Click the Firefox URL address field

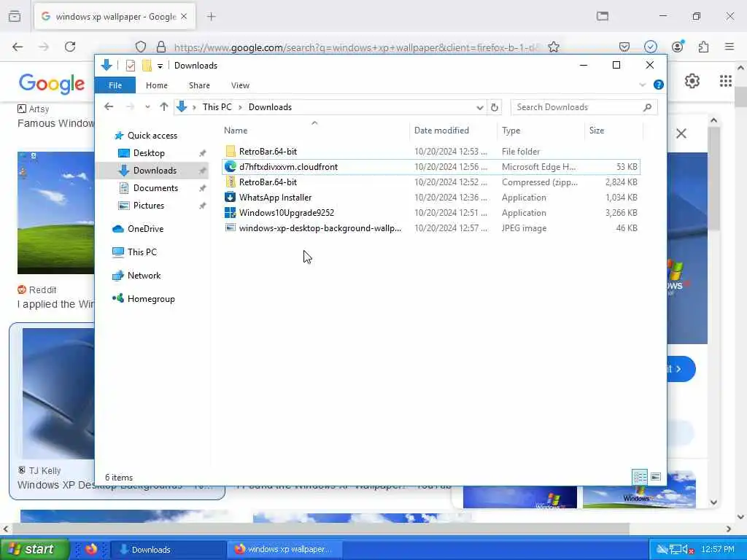356,47
